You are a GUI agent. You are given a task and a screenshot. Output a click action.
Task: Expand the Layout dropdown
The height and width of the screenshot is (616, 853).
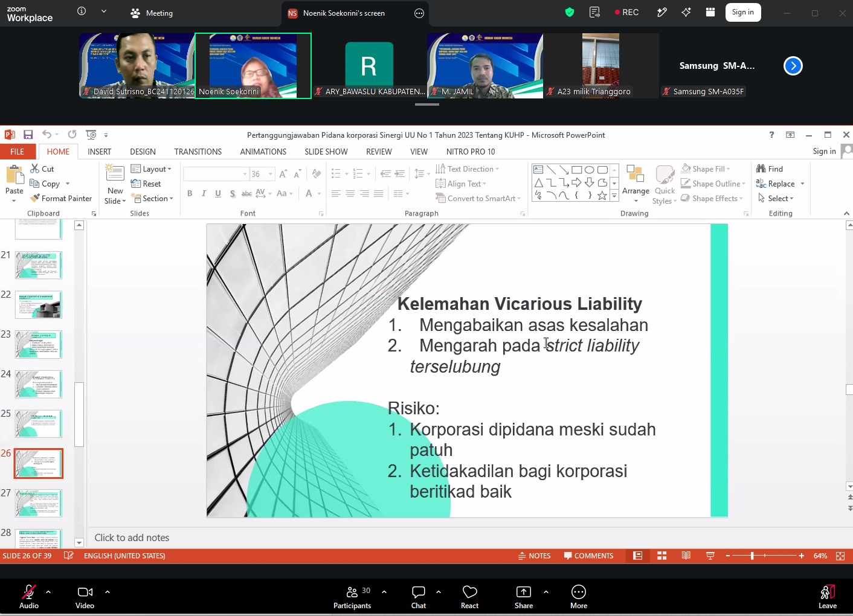(152, 169)
